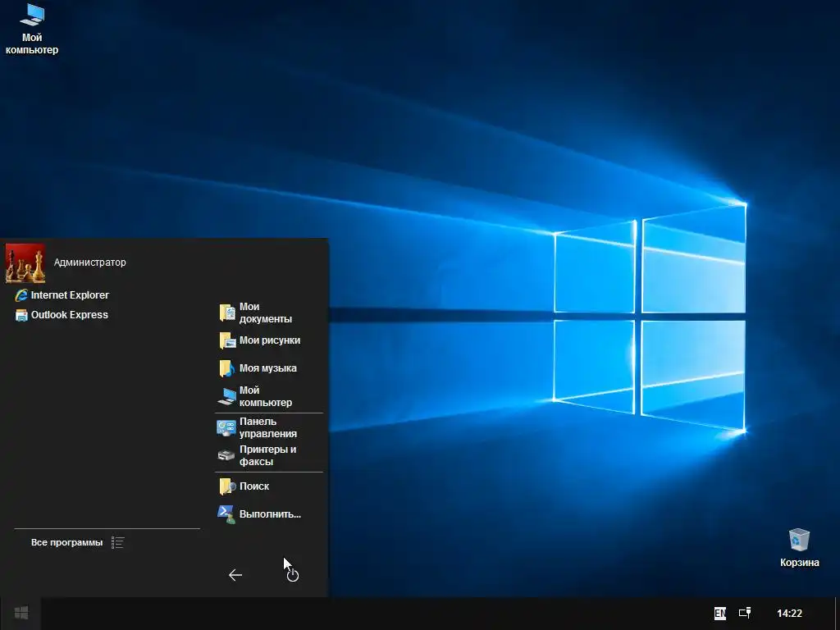Viewport: 840px width, 630px height.
Task: Click the Мой компьютер monitor icon in menu
Action: click(x=227, y=397)
